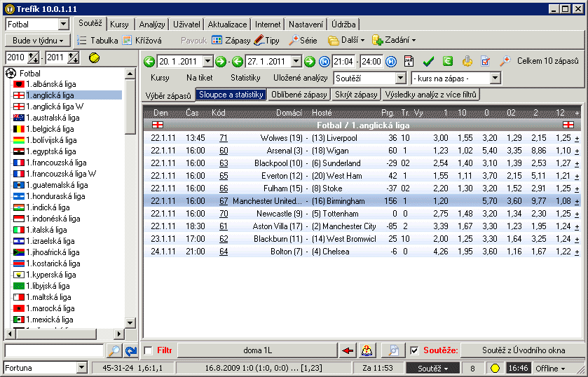Click the document preview magnifier icon in filter bar
The height and width of the screenshot is (377, 588).
pyautogui.click(x=393, y=351)
